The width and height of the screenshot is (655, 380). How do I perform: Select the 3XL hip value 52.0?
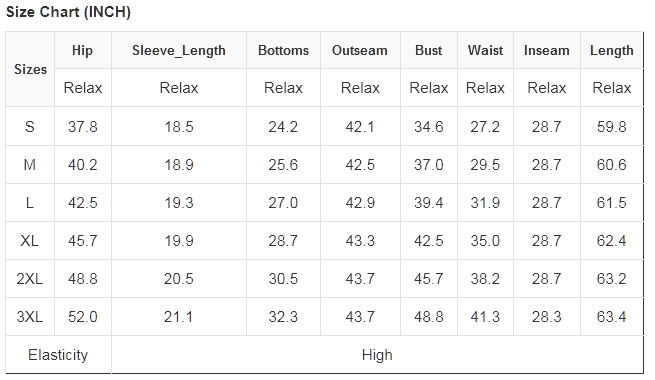point(83,317)
